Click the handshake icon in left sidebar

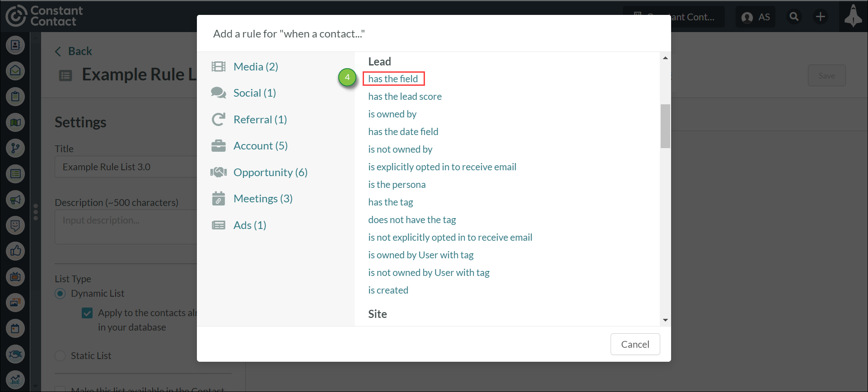pos(15,354)
